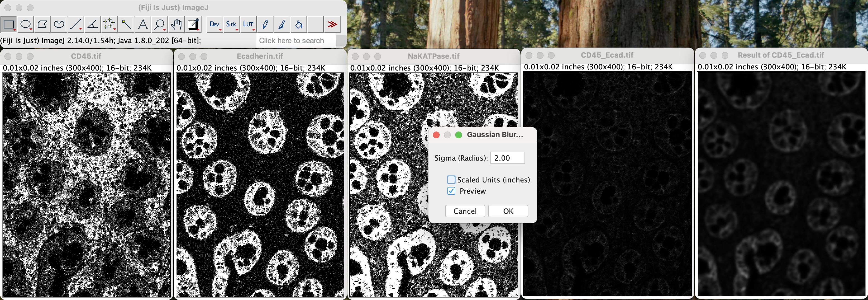Screen dimensions: 868x300
Task: Open the Stk stacks dropdown menu
Action: 231,24
